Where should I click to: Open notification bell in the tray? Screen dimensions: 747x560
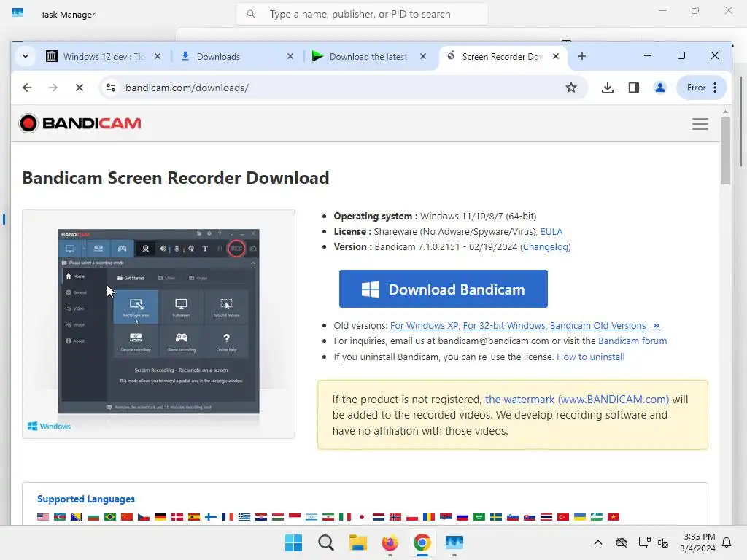[x=727, y=542]
